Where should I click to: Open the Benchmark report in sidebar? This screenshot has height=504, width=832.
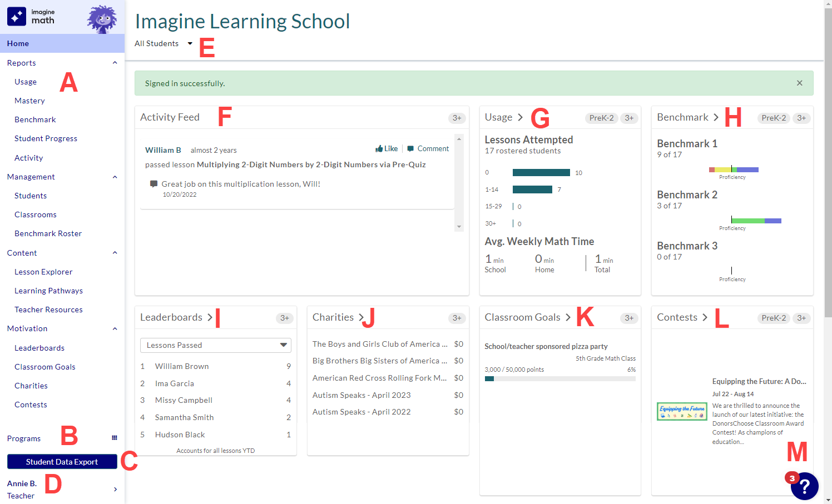pyautogui.click(x=35, y=119)
